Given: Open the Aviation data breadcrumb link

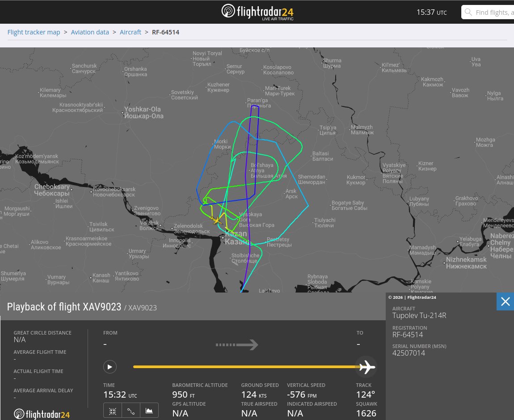Looking at the screenshot, I should 90,32.
